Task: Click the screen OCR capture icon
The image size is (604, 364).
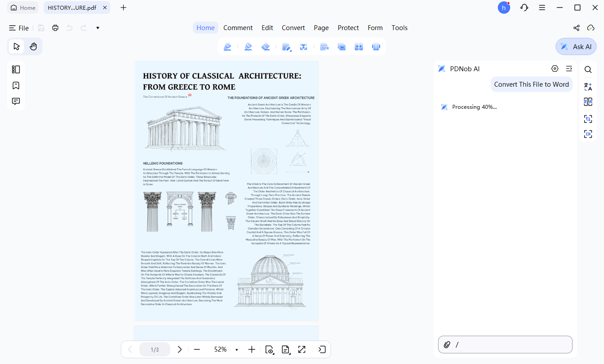Action: [588, 134]
